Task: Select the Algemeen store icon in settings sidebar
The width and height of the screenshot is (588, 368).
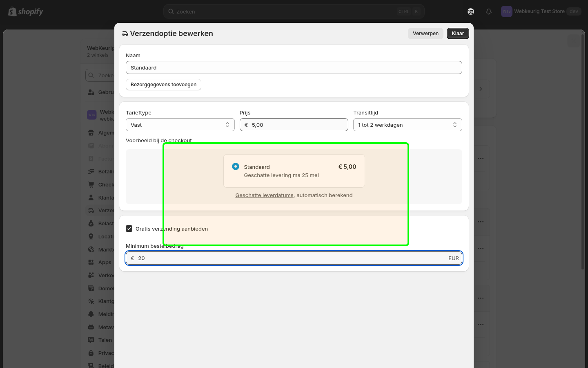Action: click(91, 133)
